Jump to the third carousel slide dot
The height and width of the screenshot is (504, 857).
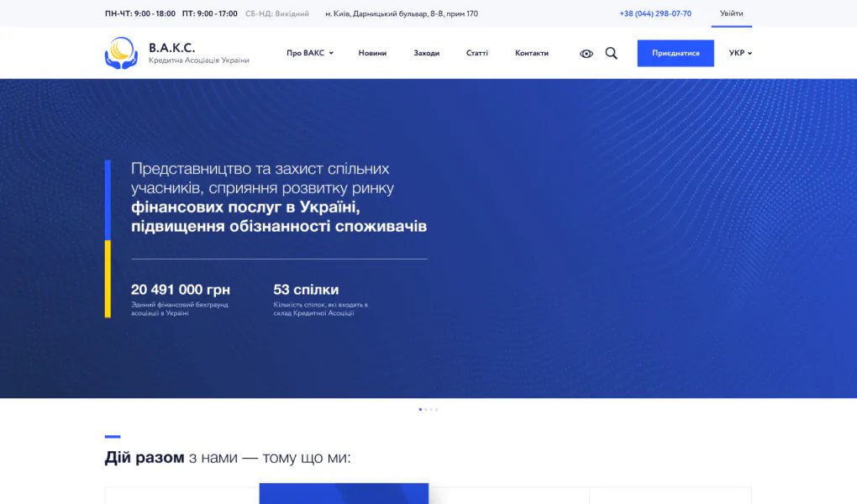(x=431, y=409)
